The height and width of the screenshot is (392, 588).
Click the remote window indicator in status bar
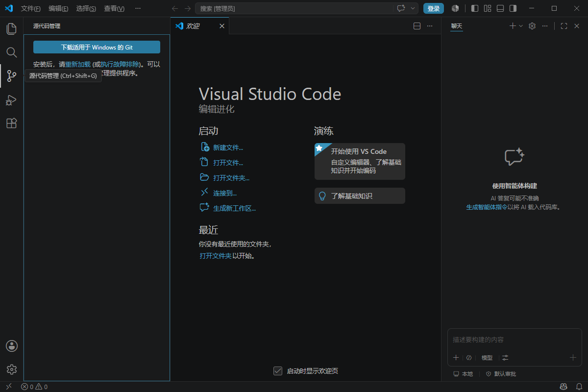click(x=8, y=387)
